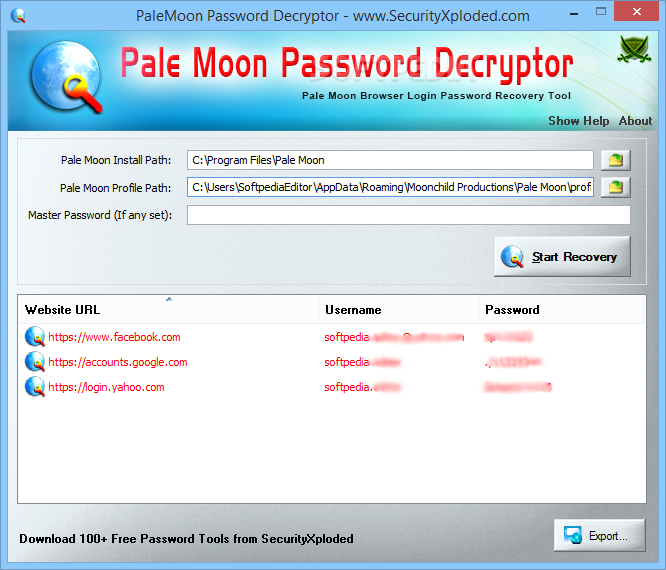Click the globe icon on login.yahoo.com row

coord(35,387)
